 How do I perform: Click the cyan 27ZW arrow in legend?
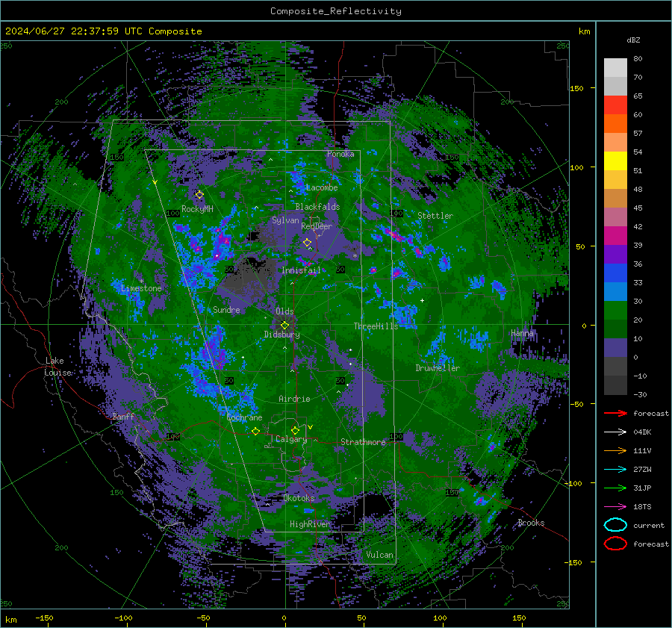pyautogui.click(x=615, y=470)
